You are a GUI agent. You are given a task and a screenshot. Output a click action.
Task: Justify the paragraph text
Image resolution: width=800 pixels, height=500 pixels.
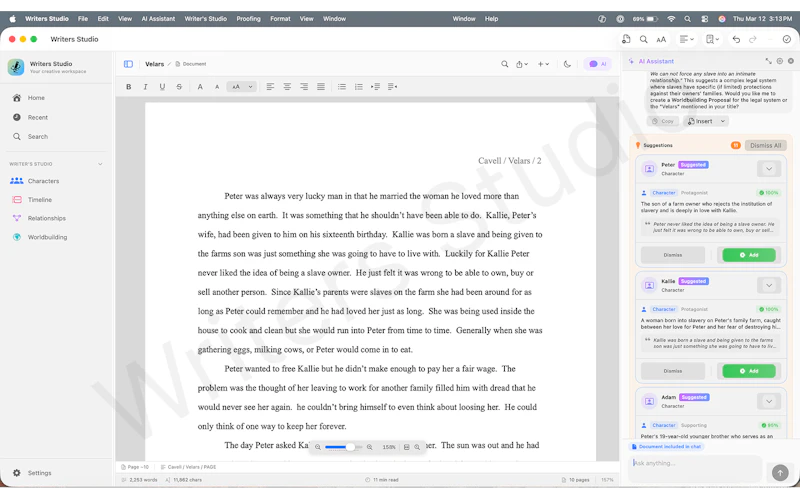point(321,87)
